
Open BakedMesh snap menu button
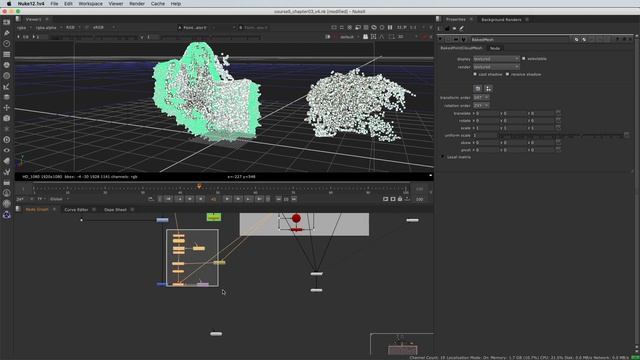point(489,88)
